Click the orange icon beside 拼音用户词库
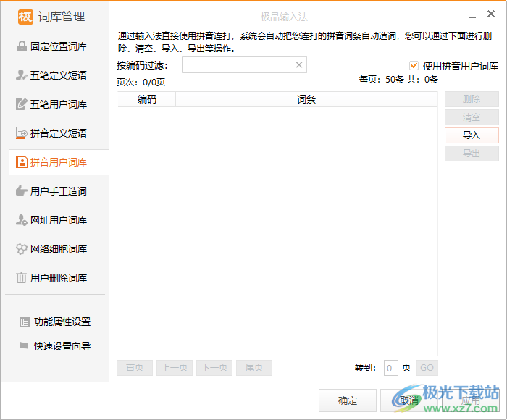 point(22,162)
